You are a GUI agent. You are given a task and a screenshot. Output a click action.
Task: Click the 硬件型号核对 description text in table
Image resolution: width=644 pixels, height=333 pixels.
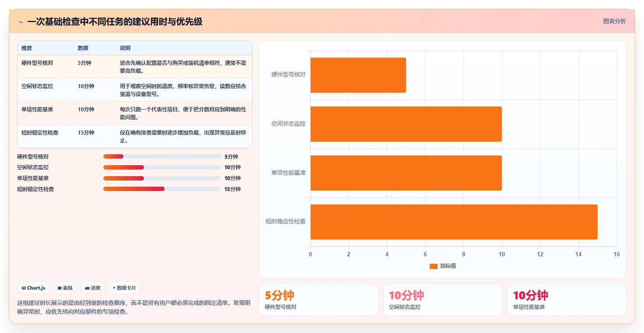[x=183, y=67]
